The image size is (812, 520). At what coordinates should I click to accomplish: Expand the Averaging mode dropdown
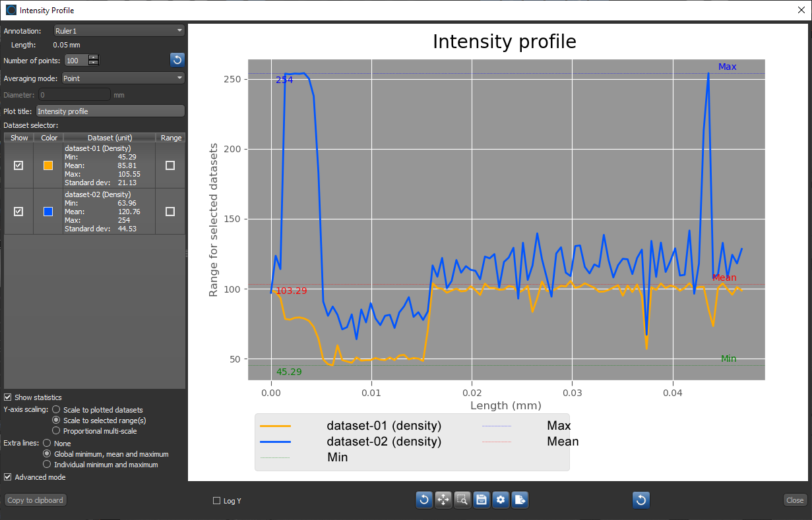[x=123, y=78]
